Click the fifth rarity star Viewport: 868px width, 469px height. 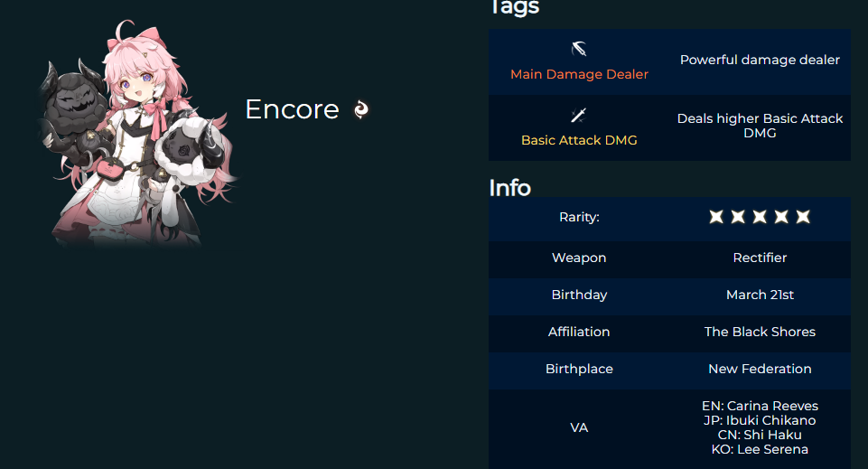click(x=803, y=217)
